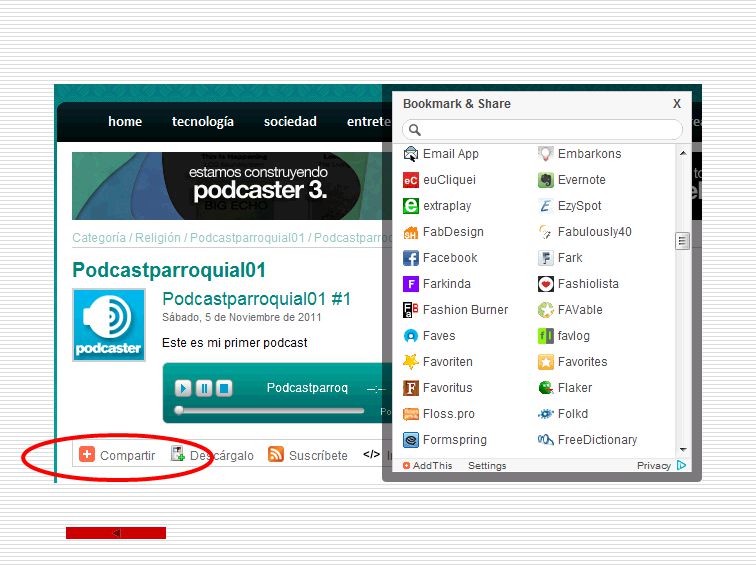Pick the Fabulously40 icon
Screen dimensions: 756x567
coord(545,232)
